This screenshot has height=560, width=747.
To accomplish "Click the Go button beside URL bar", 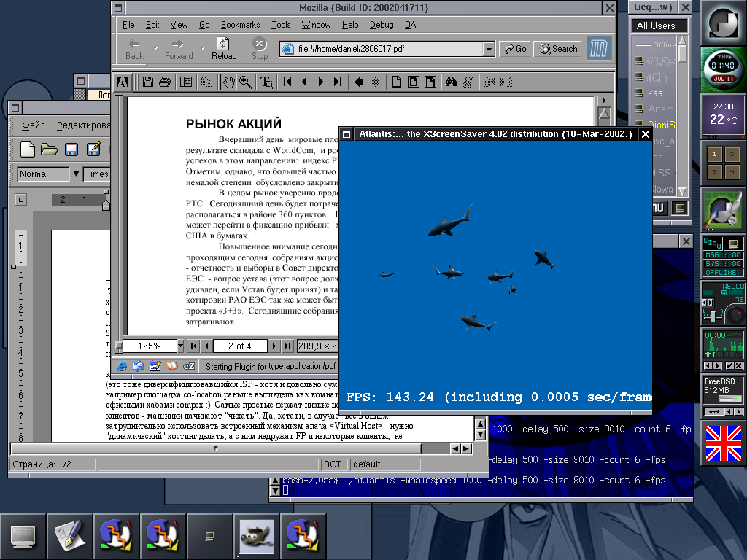I will [515, 49].
